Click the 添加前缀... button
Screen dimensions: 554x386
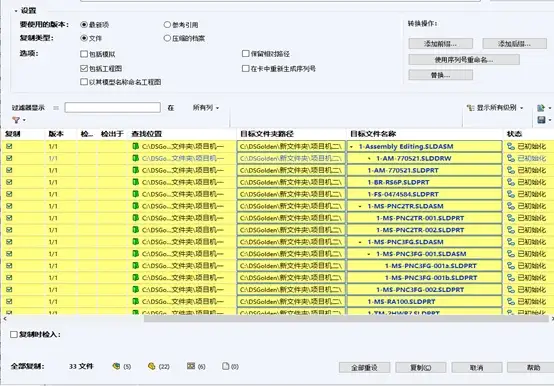coord(441,44)
